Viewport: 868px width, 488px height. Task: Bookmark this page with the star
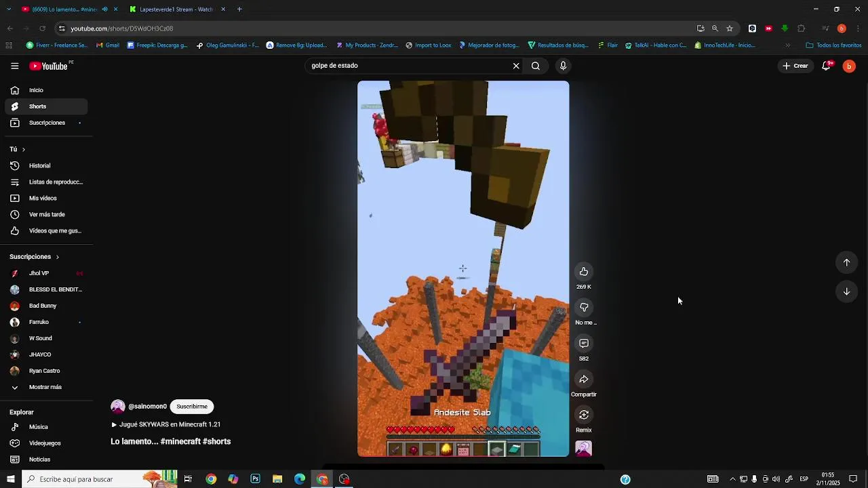(730, 28)
